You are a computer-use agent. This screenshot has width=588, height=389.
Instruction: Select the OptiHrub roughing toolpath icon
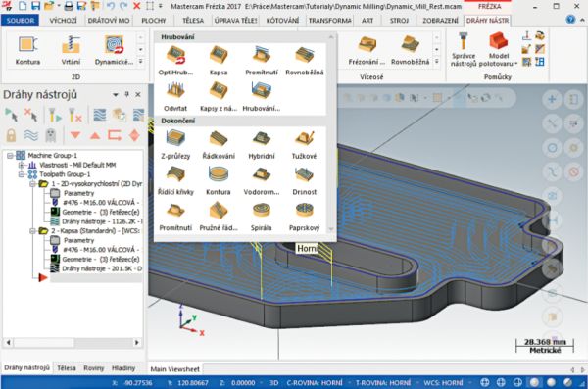(175, 60)
